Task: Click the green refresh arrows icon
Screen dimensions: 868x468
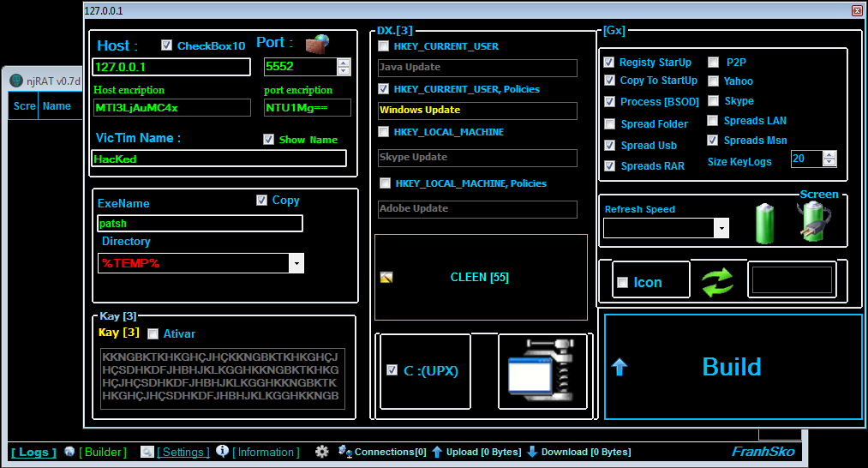Action: click(717, 282)
